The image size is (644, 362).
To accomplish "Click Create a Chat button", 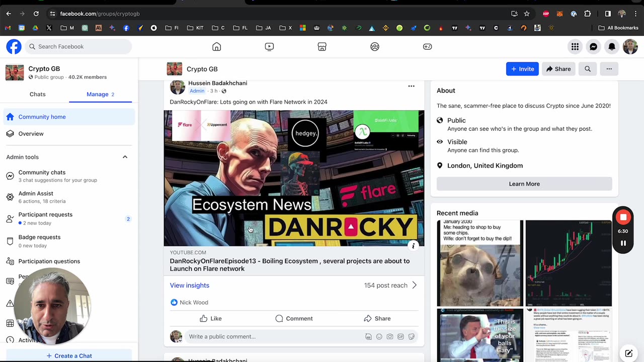I will pos(69,355).
